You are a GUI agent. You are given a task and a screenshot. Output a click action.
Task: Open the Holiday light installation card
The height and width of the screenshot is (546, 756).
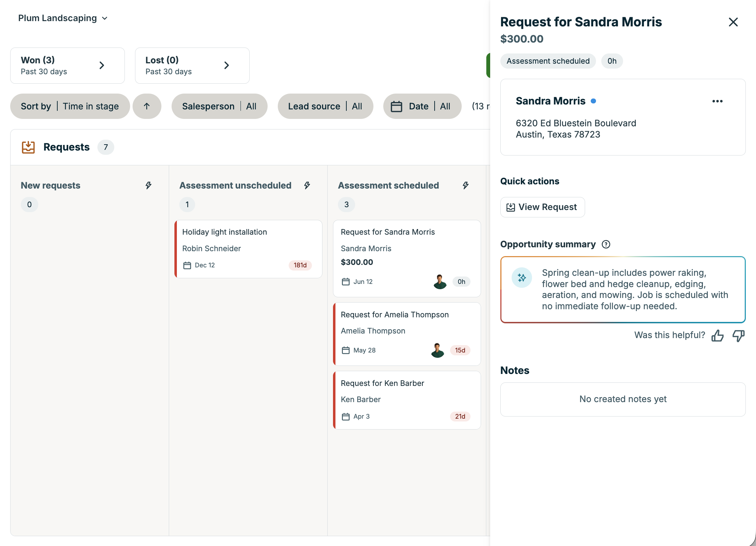[x=249, y=249]
